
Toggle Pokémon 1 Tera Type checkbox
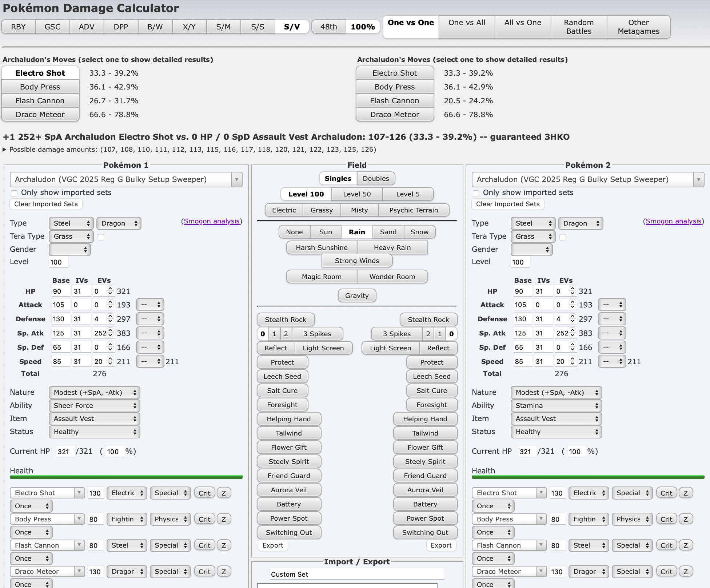pos(101,237)
